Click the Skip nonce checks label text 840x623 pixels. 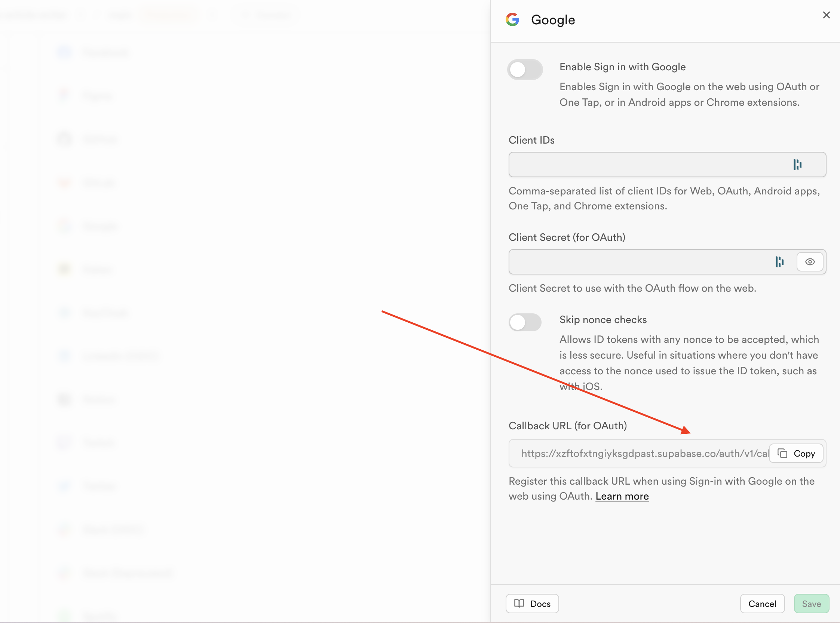pyautogui.click(x=603, y=320)
